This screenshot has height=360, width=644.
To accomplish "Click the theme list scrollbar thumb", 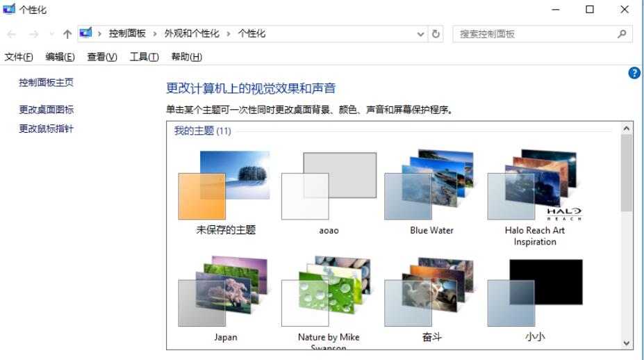I will (x=627, y=172).
